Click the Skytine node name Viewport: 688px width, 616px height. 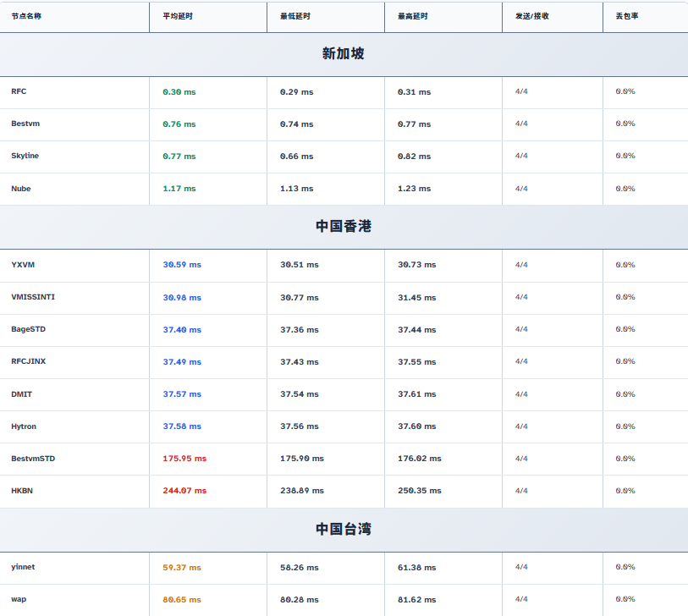click(x=25, y=156)
